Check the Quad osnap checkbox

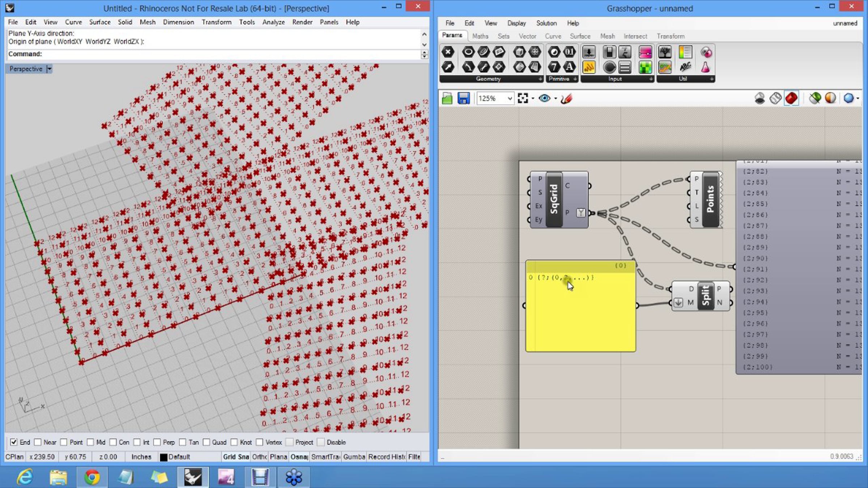pyautogui.click(x=207, y=442)
